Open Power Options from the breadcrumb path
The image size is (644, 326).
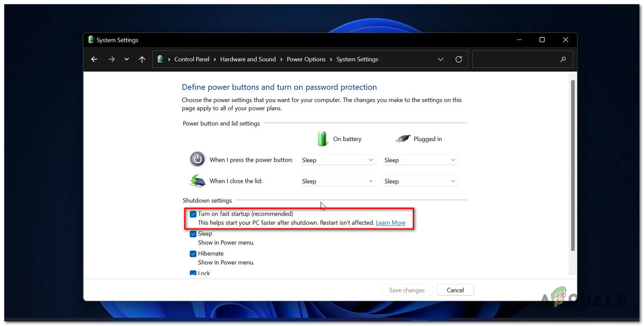click(306, 59)
